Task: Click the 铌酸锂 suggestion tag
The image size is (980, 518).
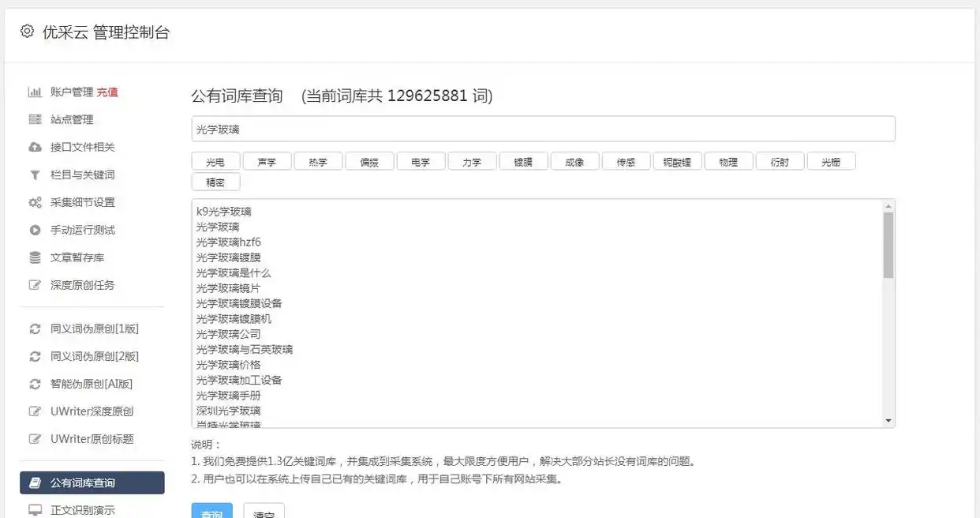Action: pos(677,160)
